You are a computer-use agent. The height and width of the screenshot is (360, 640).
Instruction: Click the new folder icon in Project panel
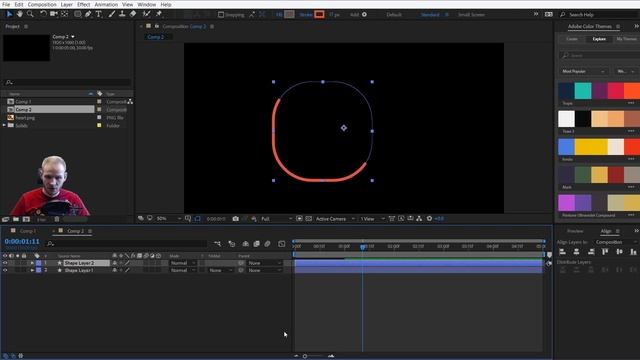point(16,220)
